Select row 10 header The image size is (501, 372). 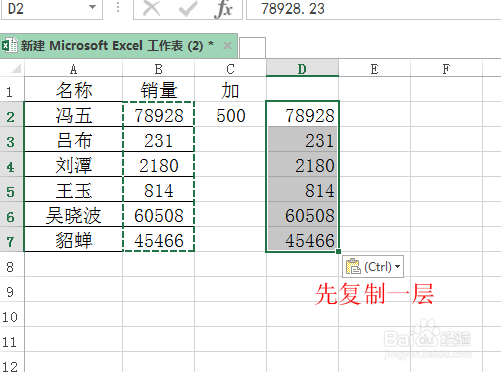pos(12,314)
